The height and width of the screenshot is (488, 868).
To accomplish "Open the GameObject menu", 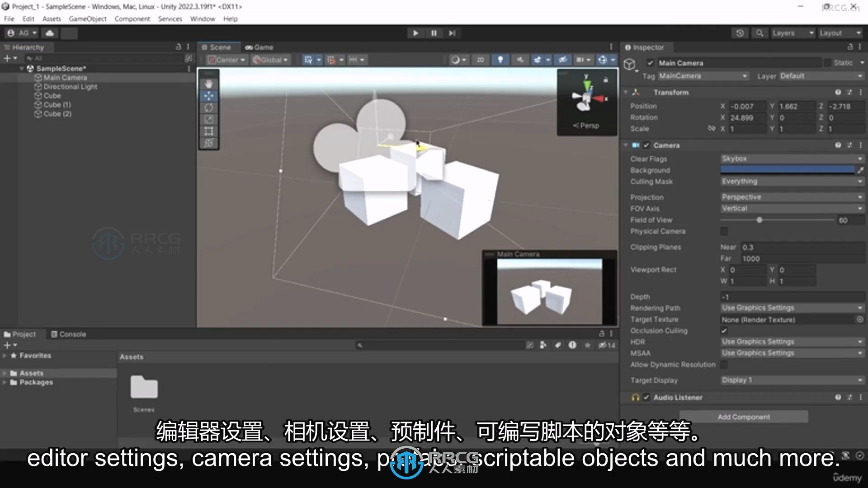I will point(89,19).
